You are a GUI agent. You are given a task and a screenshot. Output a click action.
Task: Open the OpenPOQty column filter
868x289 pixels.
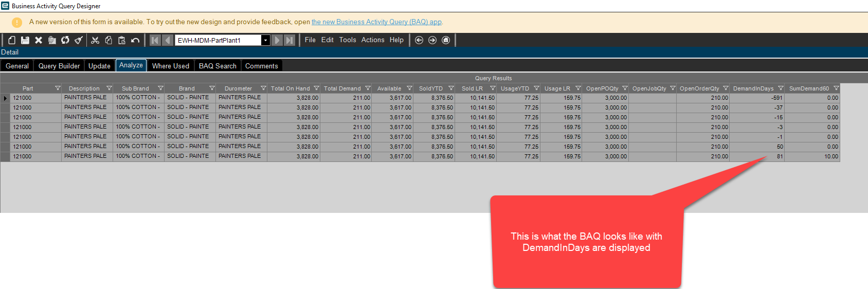(625, 88)
